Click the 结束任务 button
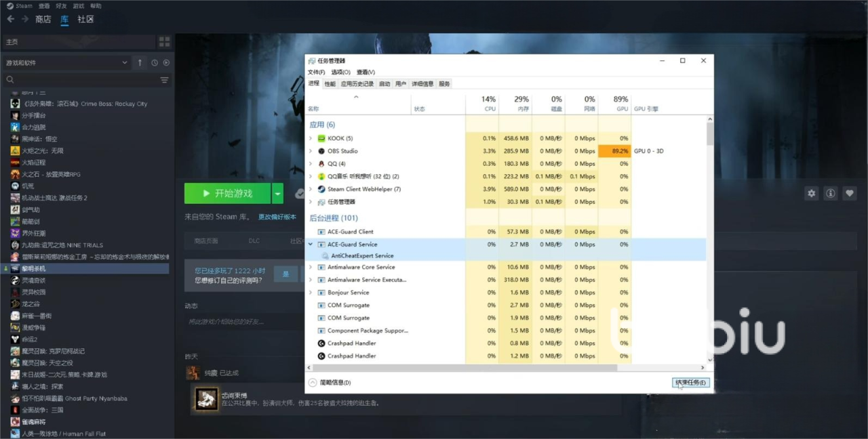Image resolution: width=868 pixels, height=439 pixels. pyautogui.click(x=690, y=383)
